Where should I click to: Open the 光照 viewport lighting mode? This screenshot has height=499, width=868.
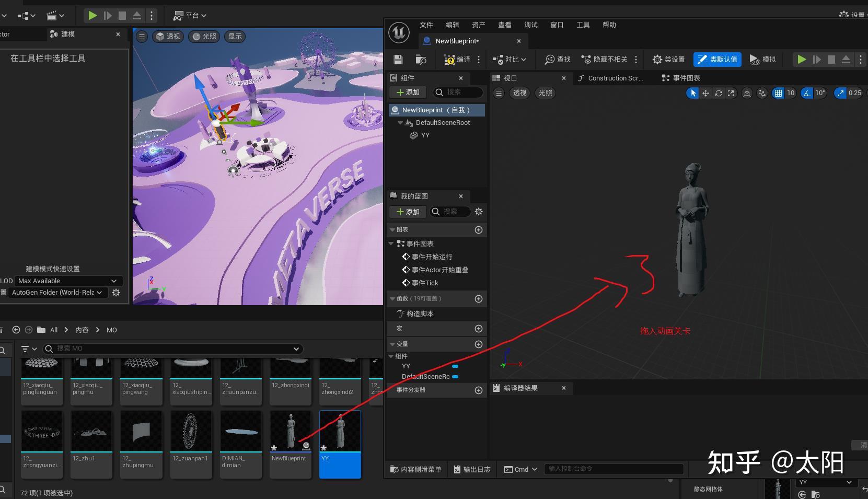[x=545, y=92]
